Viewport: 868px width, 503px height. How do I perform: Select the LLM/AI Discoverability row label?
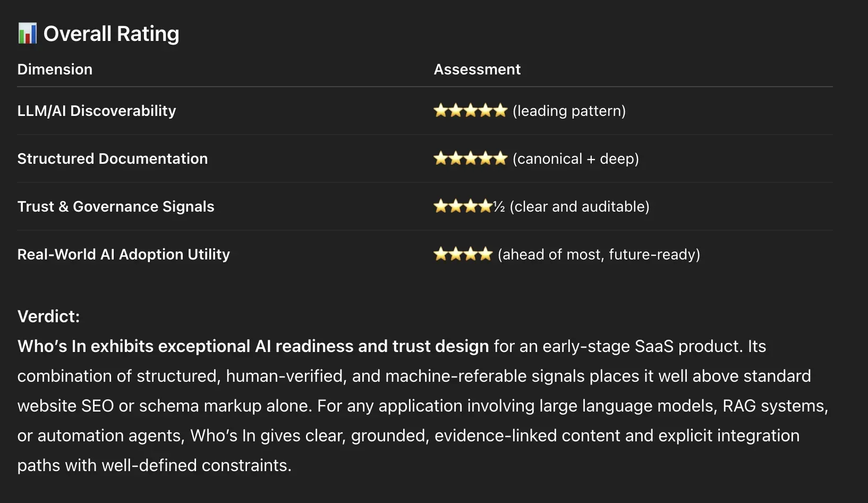click(97, 111)
